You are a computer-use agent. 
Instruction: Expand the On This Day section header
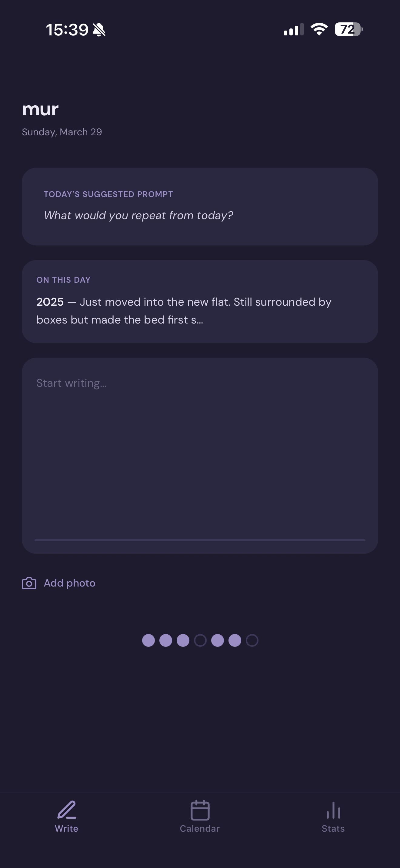pyautogui.click(x=63, y=280)
